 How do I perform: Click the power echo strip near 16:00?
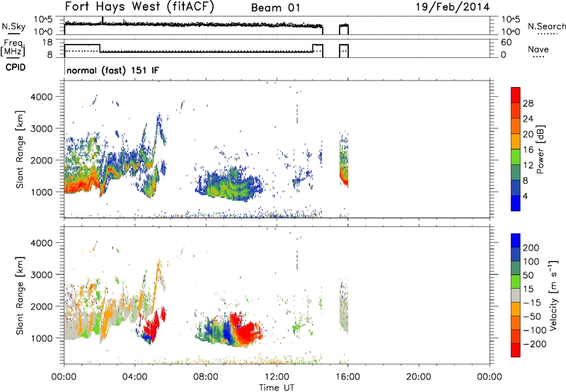click(344, 160)
